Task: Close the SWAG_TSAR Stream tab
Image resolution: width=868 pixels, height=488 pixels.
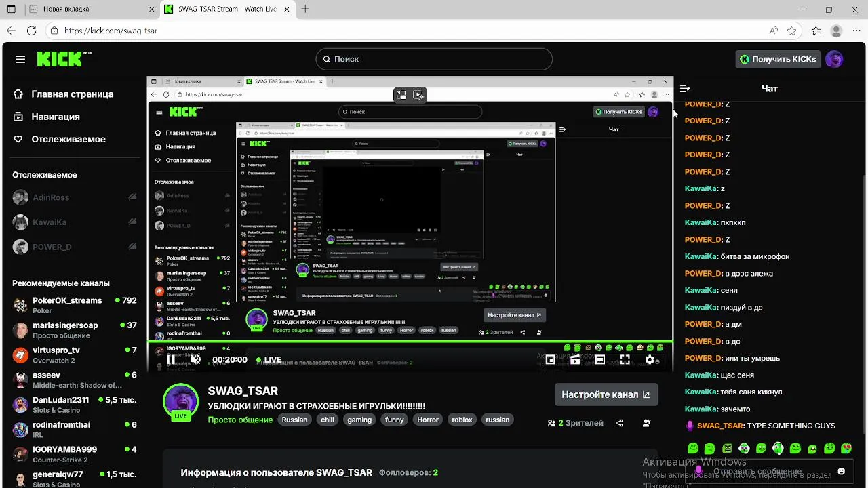Action: coord(286,9)
